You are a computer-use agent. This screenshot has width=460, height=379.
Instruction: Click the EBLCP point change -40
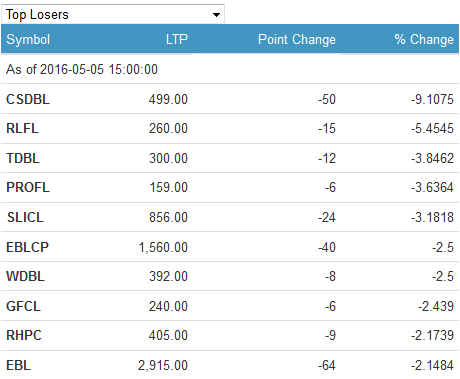(x=327, y=247)
